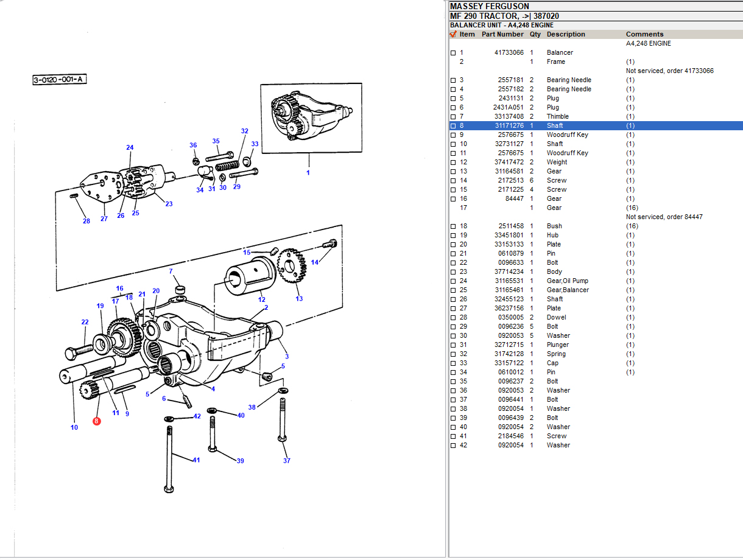Image resolution: width=743 pixels, height=560 pixels.
Task: Select callout 12 under the weight
Action: click(261, 299)
